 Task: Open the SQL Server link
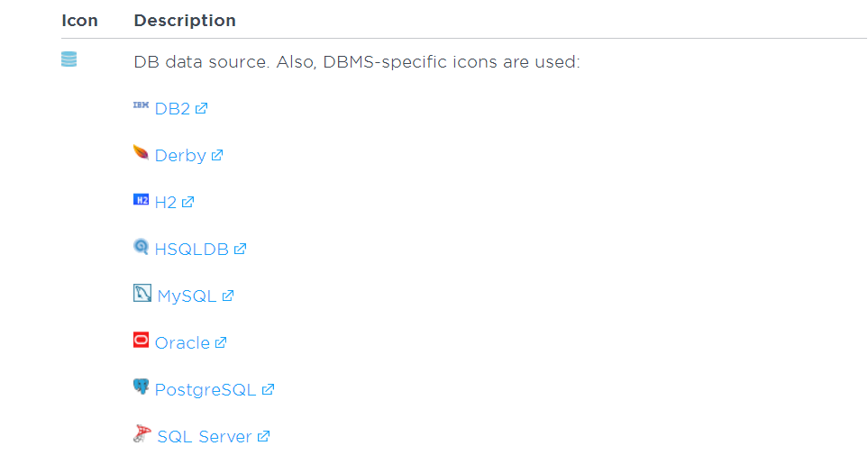[205, 437]
